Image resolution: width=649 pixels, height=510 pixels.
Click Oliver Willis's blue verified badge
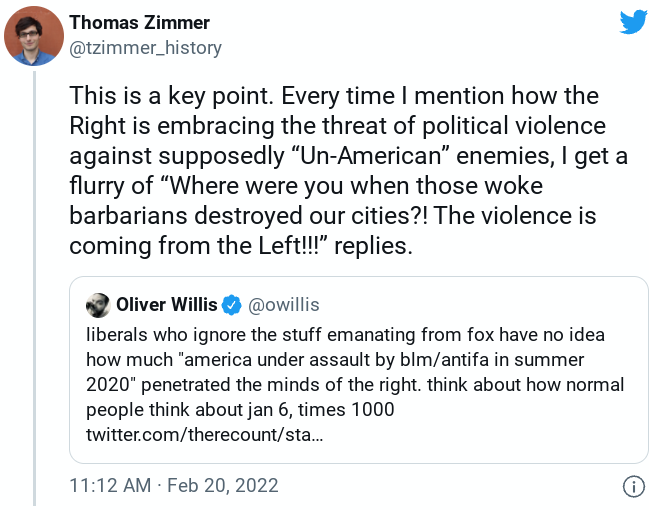tap(231, 304)
